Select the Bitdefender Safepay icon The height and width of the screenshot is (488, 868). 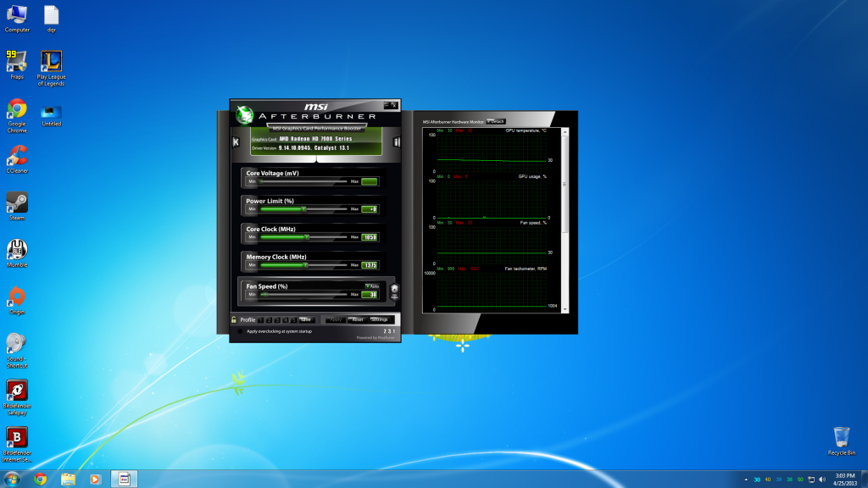[x=17, y=398]
